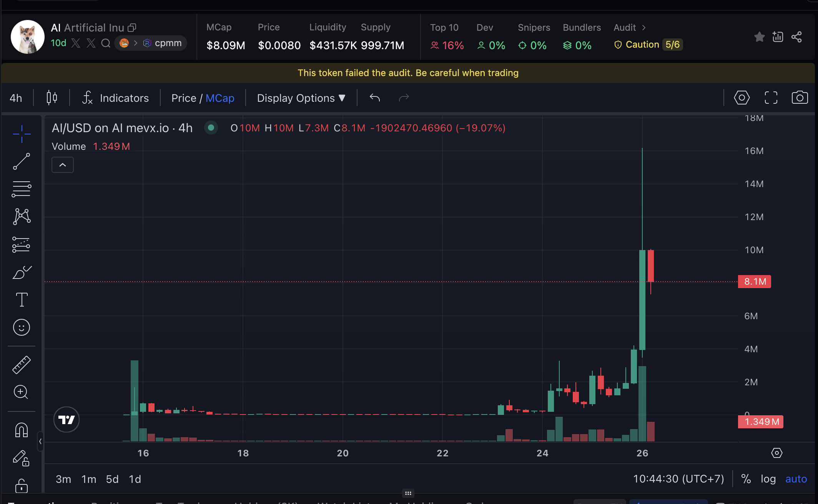818x504 pixels.
Task: Open the Fibonacci retracement tool
Action: tap(22, 189)
